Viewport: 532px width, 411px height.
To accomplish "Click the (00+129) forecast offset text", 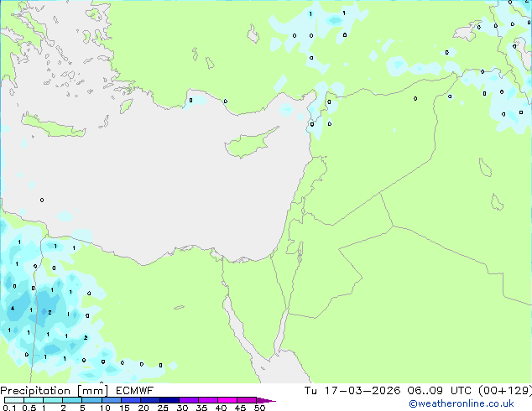I will pyautogui.click(x=505, y=391).
